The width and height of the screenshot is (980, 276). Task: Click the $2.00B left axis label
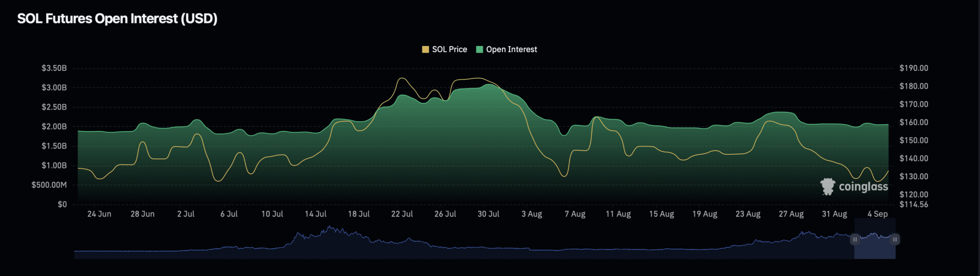(x=54, y=126)
